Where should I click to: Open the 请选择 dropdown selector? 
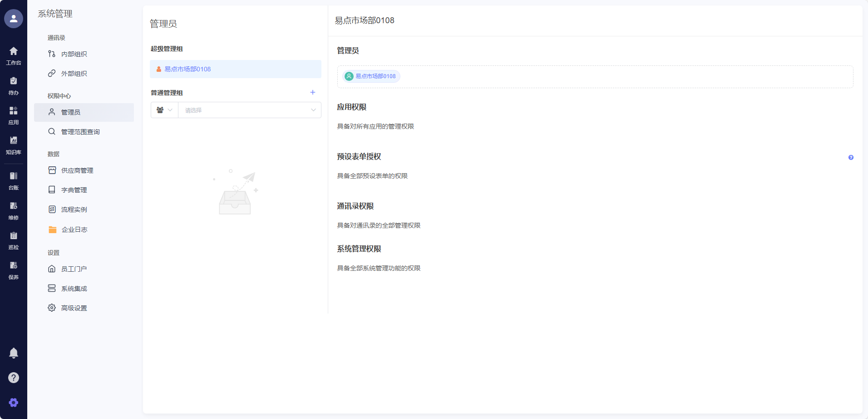250,110
